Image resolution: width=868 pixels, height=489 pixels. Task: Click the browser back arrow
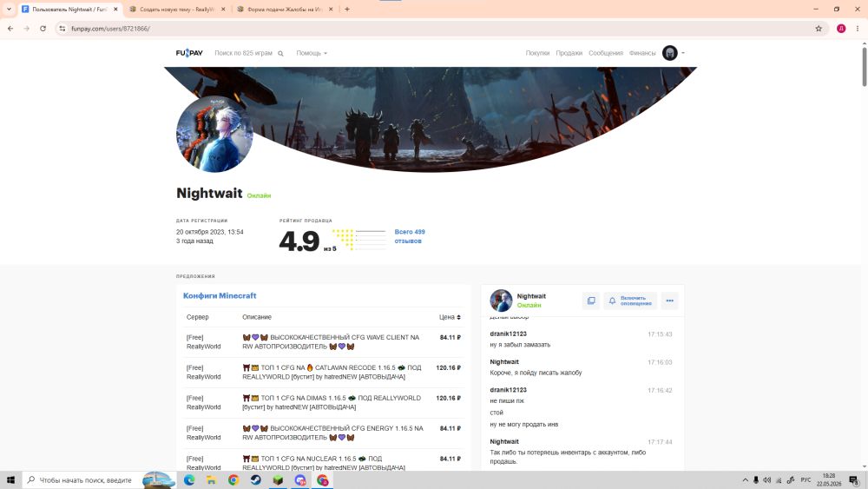(10, 29)
